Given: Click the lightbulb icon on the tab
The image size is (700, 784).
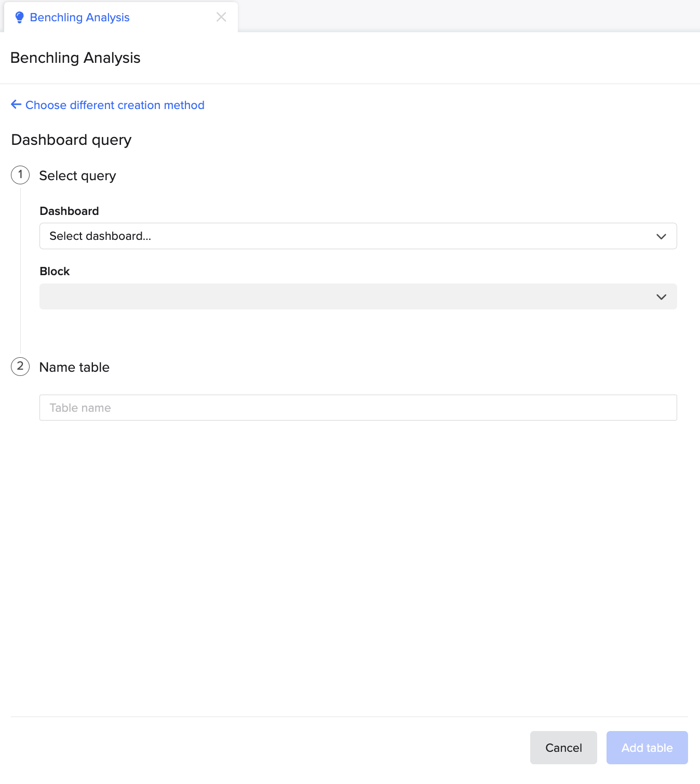Looking at the screenshot, I should click(20, 18).
